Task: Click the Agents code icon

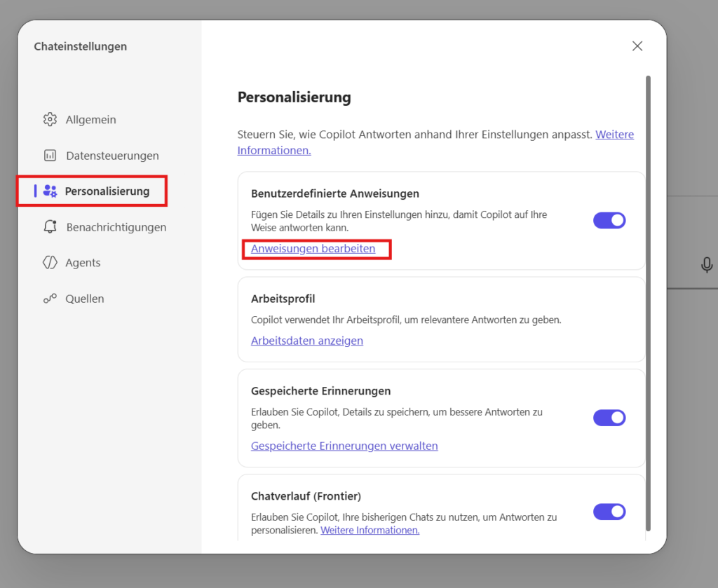Action: coord(50,263)
